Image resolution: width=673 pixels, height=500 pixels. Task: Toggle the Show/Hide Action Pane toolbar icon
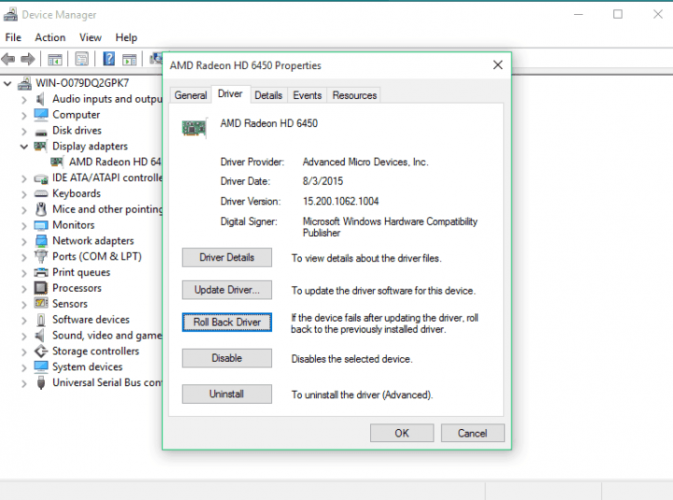pos(129,59)
